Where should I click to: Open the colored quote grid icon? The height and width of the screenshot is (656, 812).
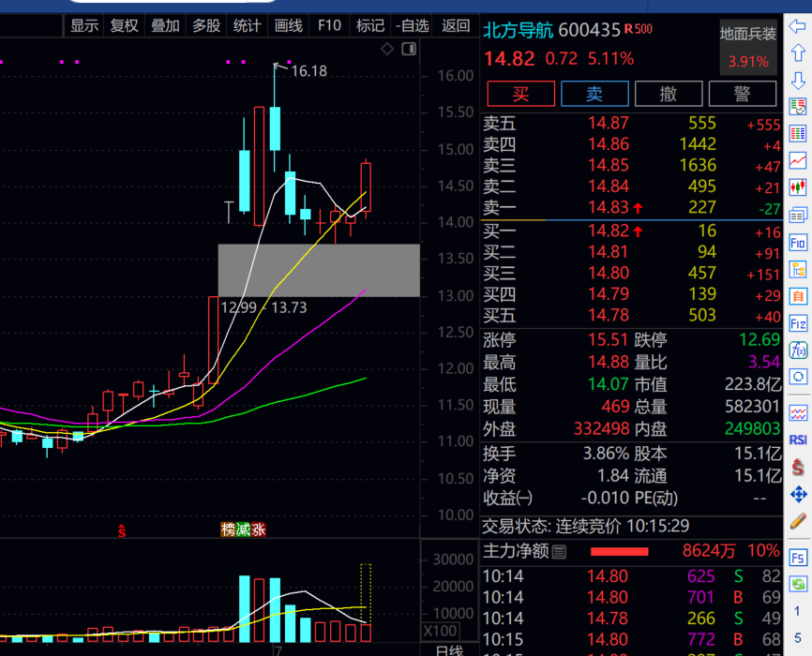click(798, 134)
